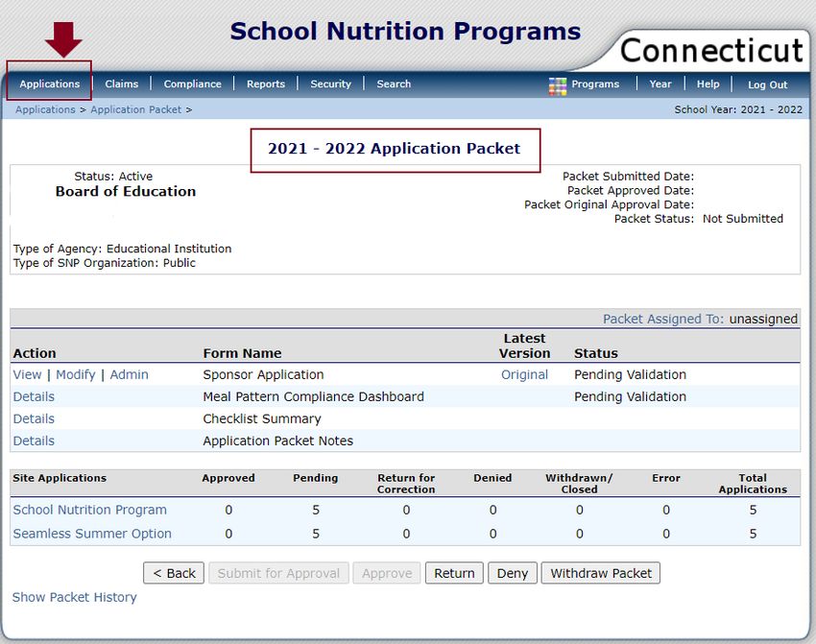Click Search in the navigation bar

pyautogui.click(x=394, y=84)
